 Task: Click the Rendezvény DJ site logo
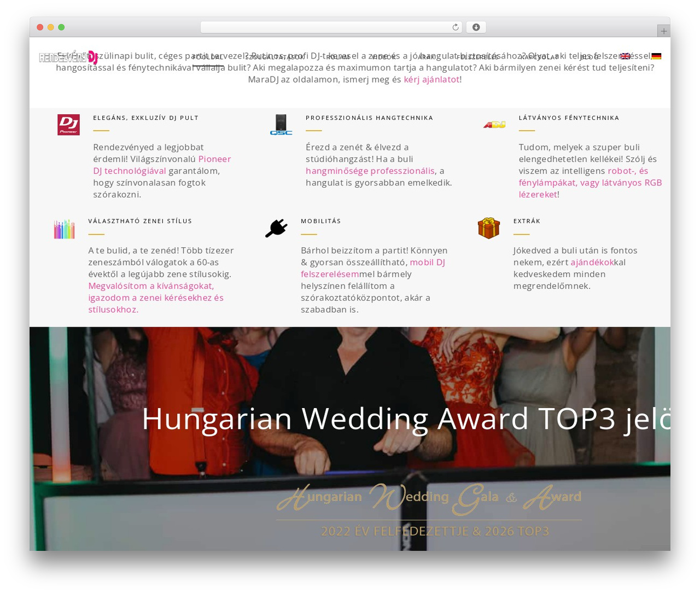(x=68, y=57)
